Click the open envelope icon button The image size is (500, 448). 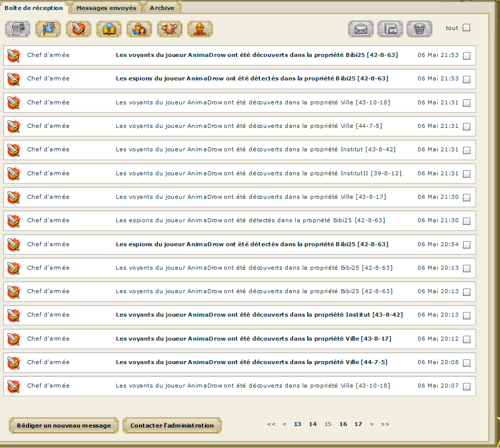(360, 29)
